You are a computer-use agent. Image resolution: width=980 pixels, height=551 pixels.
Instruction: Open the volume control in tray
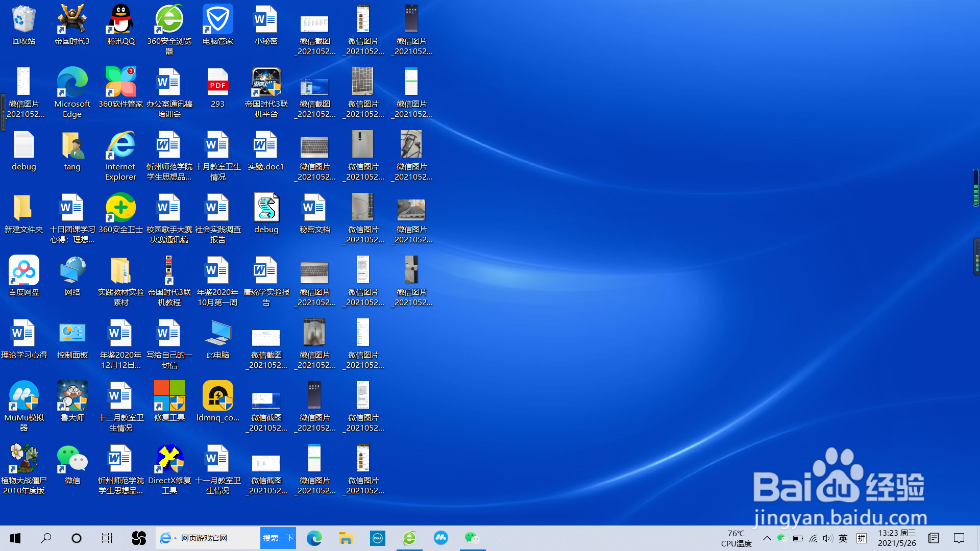click(827, 538)
